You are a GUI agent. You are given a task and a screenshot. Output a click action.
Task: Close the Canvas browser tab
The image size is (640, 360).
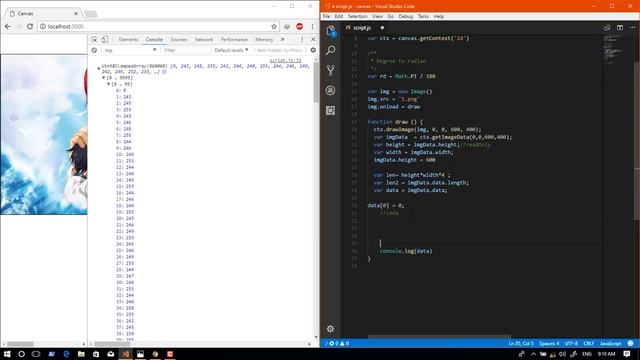point(76,13)
